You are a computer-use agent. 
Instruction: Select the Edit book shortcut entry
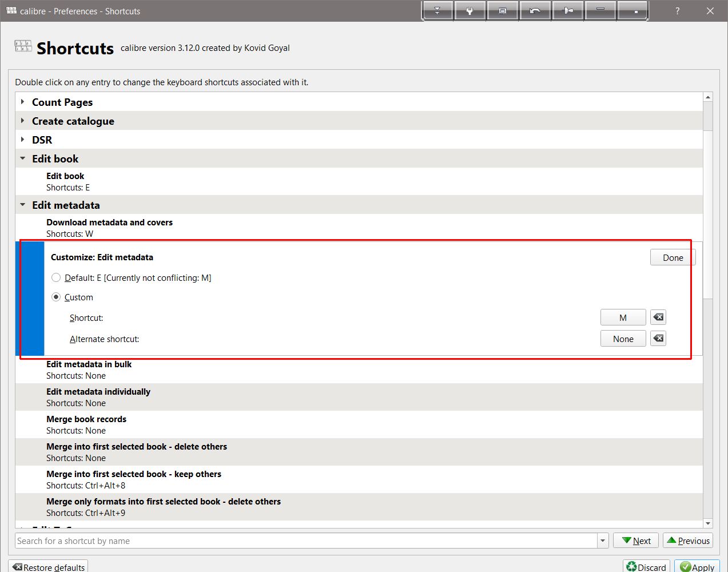[359, 181]
